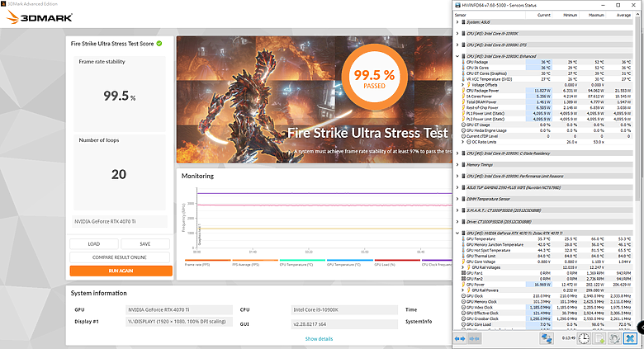Expand GPU Rail Voltages sub-item
Viewport: 644px width, 349px height.
tap(463, 267)
